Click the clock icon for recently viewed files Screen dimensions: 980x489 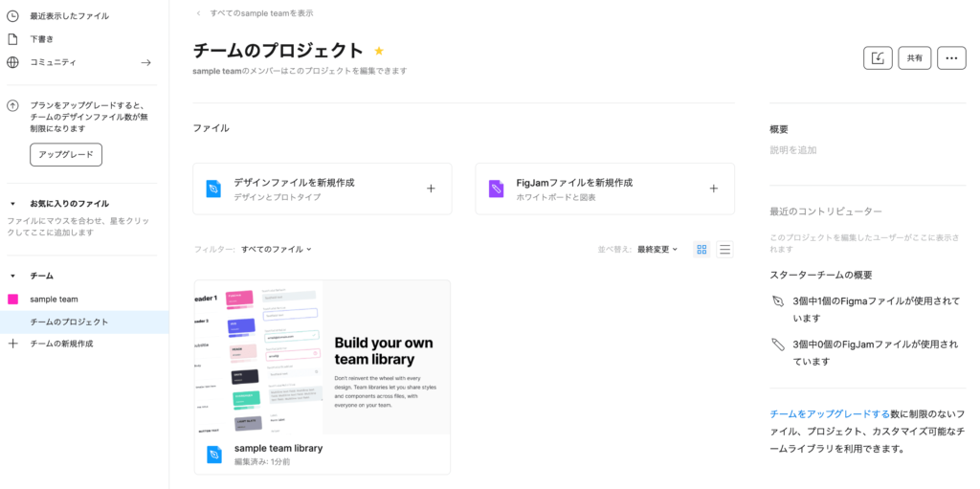click(12, 16)
